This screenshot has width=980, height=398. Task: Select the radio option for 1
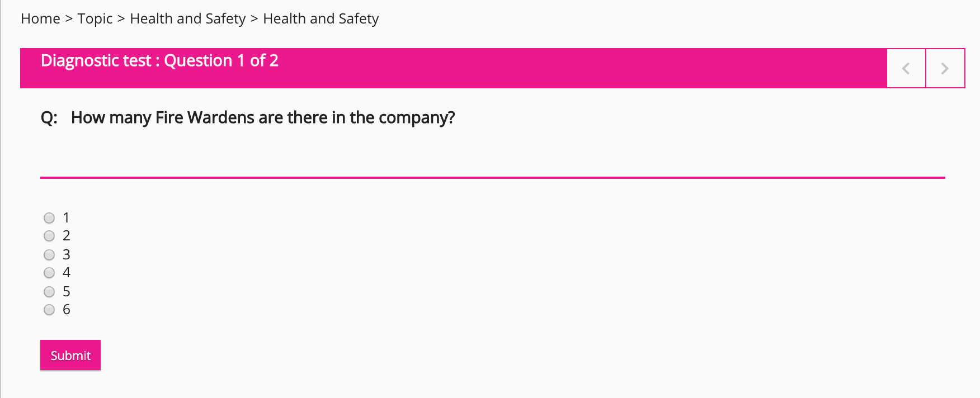(x=49, y=218)
